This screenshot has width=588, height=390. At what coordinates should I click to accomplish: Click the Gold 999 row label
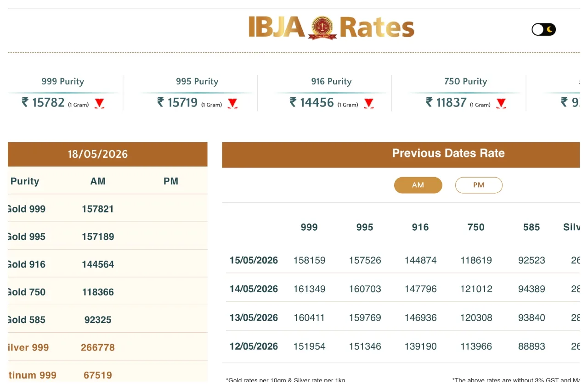pyautogui.click(x=27, y=209)
